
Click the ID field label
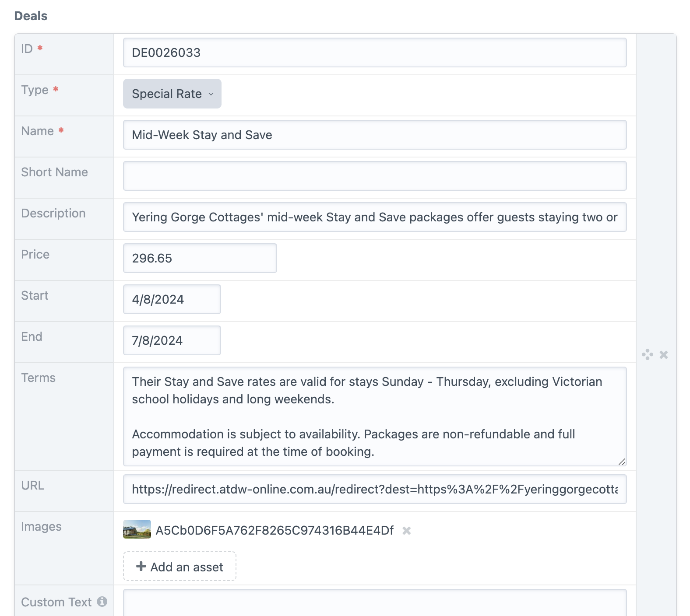27,49
